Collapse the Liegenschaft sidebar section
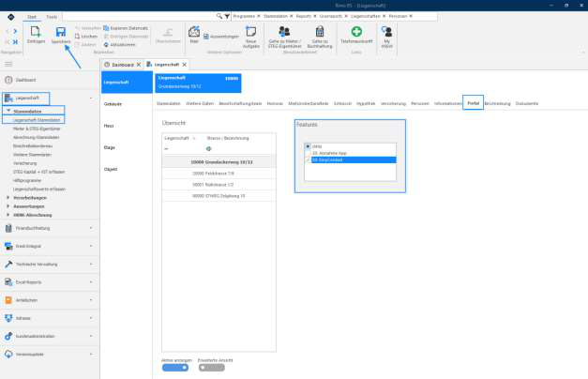Viewport: 588px width, 379px height. pyautogui.click(x=91, y=99)
